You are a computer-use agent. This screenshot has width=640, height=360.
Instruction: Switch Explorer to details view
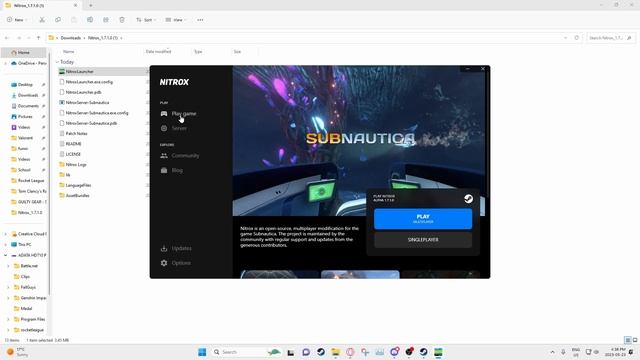pos(628,340)
